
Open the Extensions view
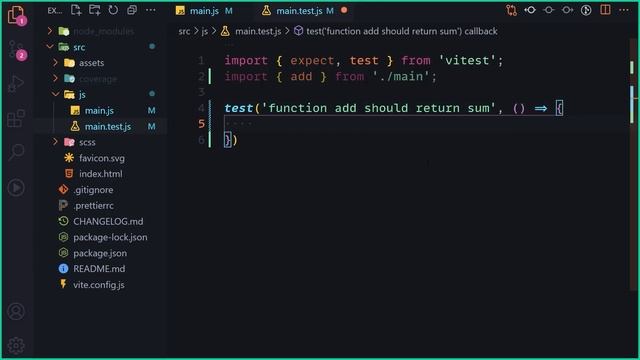(x=16, y=118)
